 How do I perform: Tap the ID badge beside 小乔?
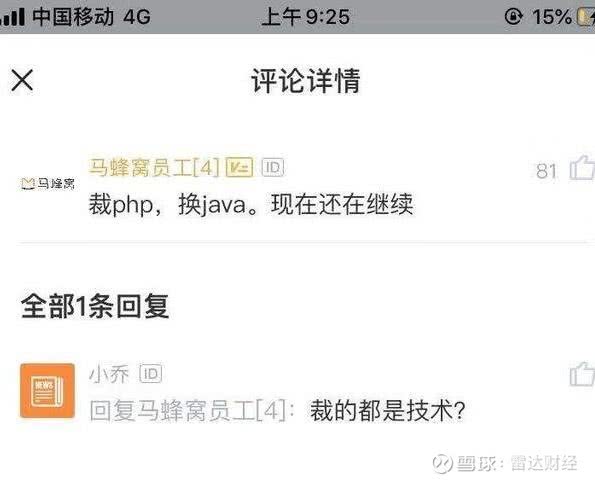[151, 374]
